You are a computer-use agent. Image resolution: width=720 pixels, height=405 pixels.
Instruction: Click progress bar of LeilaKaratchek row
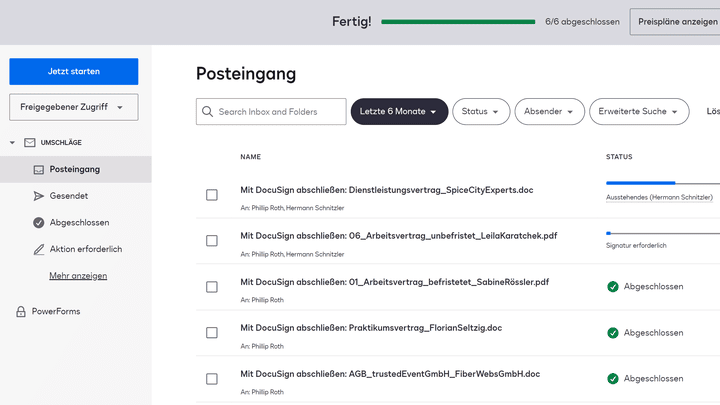tap(663, 234)
